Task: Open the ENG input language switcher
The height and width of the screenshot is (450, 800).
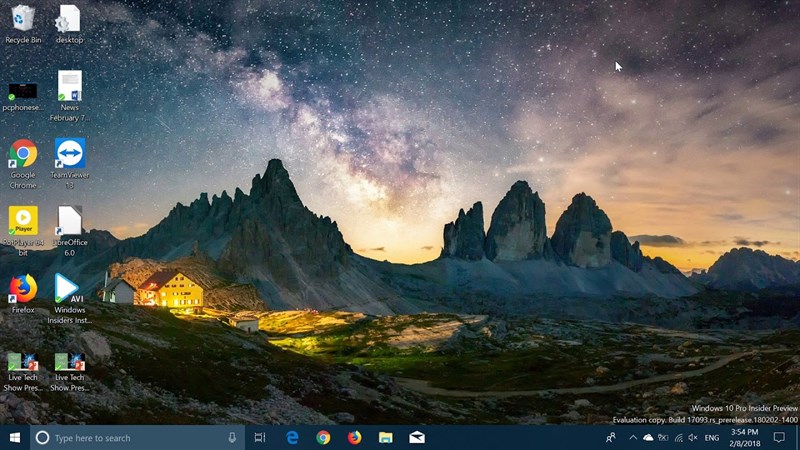Action: tap(712, 438)
